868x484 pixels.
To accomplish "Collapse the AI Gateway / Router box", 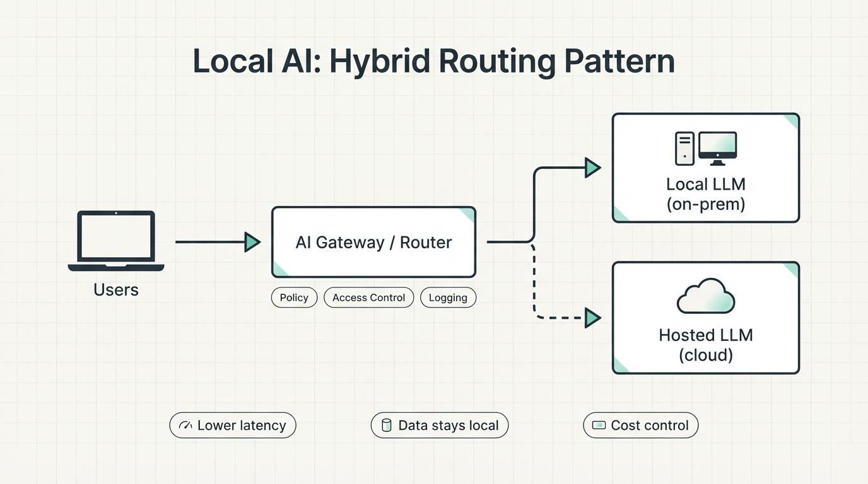I will [x=373, y=242].
